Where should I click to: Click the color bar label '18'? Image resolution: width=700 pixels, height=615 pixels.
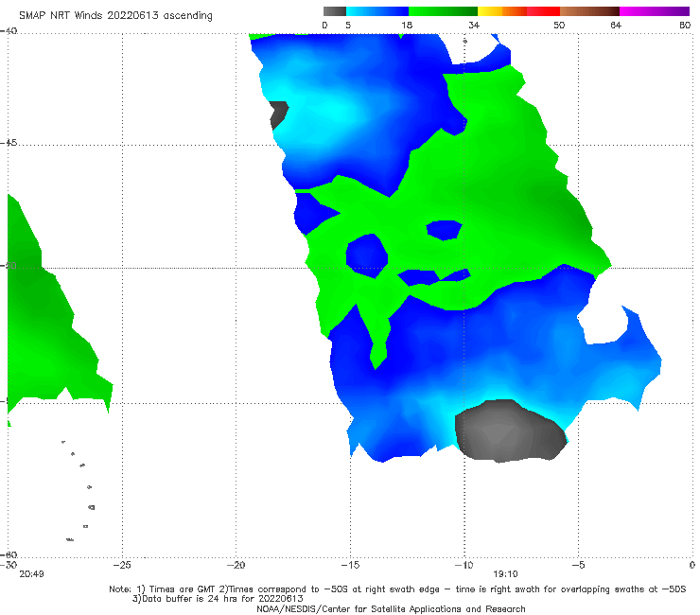point(407,25)
